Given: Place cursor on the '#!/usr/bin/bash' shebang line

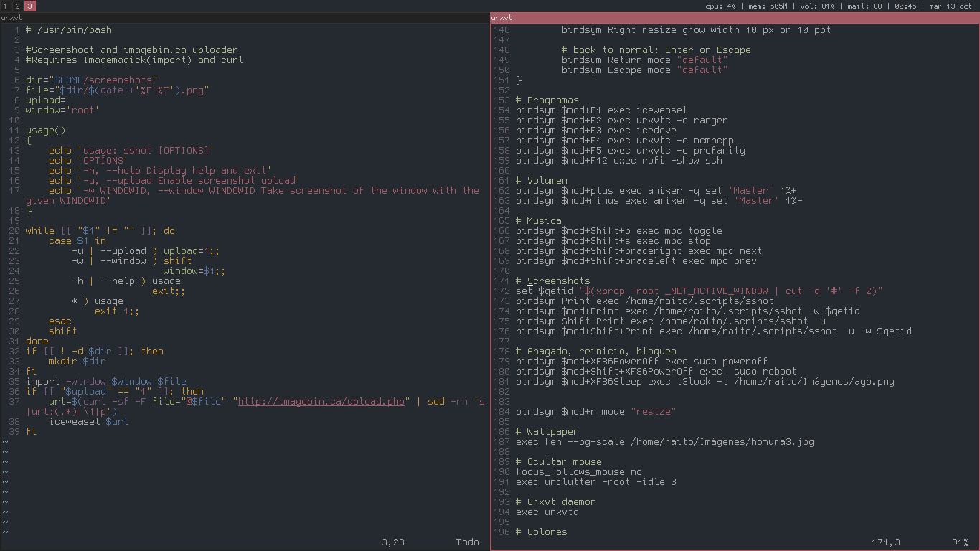Looking at the screenshot, I should click(x=69, y=30).
